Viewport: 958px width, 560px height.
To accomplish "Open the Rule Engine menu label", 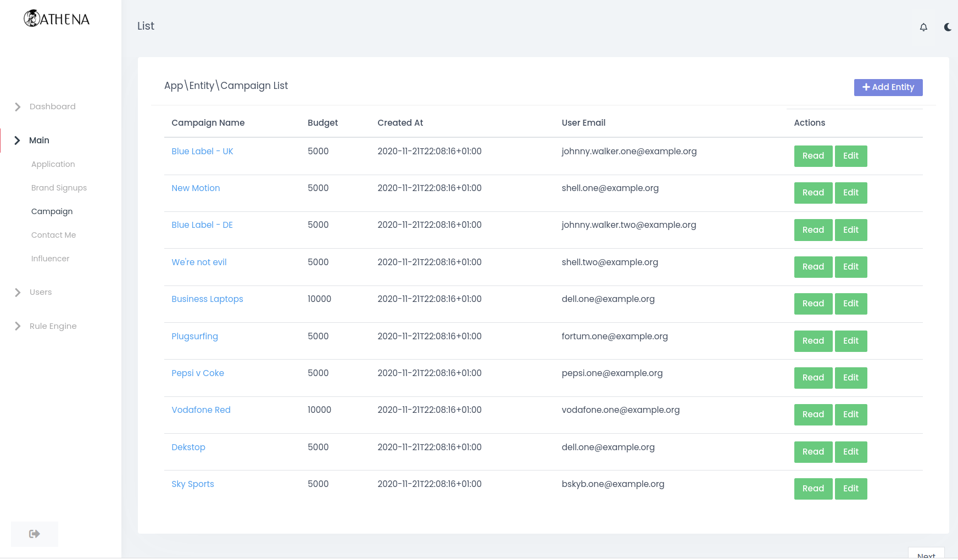I will (53, 326).
